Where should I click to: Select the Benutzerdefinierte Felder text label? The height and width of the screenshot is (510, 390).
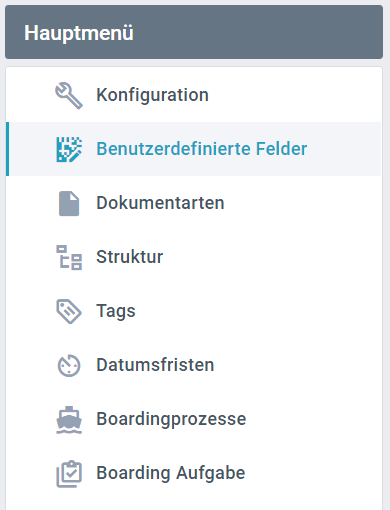202,149
